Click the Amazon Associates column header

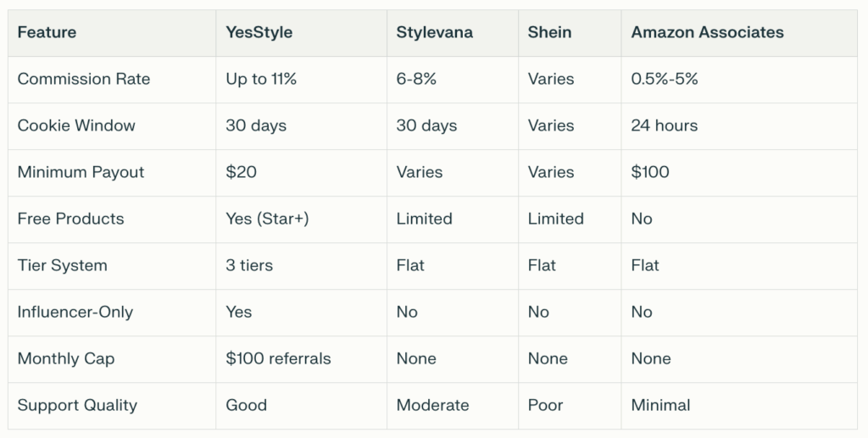point(707,32)
